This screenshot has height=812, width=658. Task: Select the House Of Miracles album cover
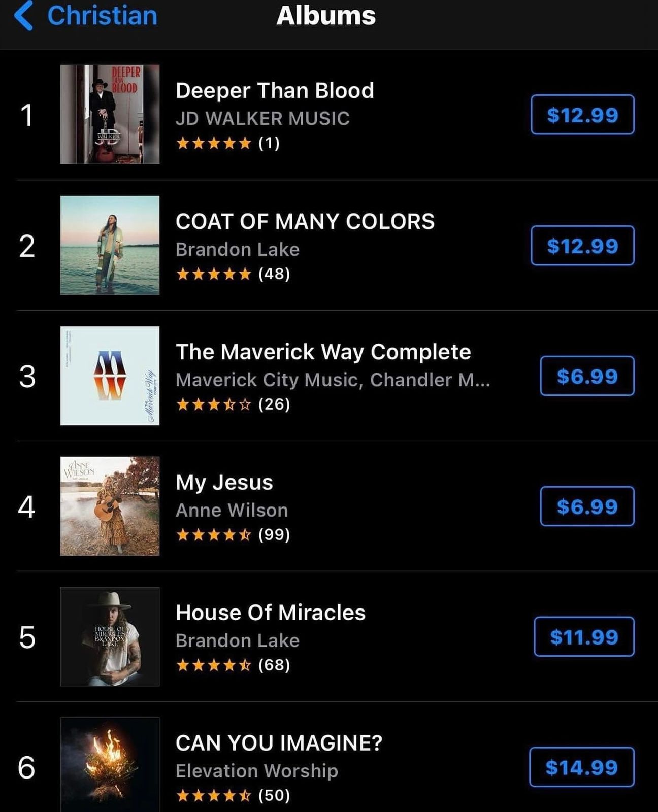click(x=110, y=636)
